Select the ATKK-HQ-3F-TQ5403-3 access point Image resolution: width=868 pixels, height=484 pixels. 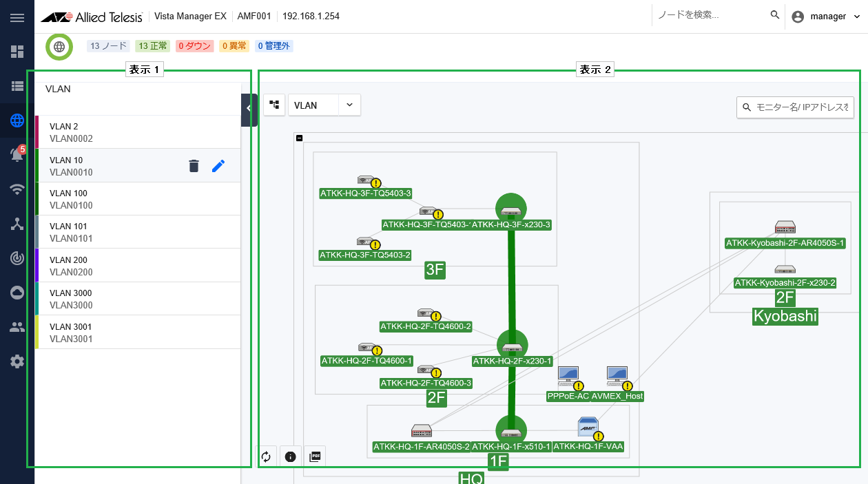[365, 180]
